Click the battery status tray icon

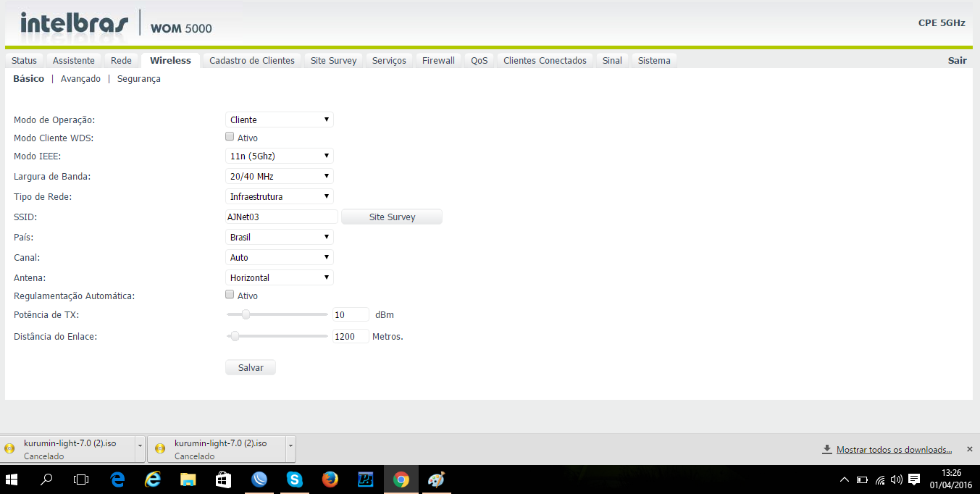click(862, 480)
